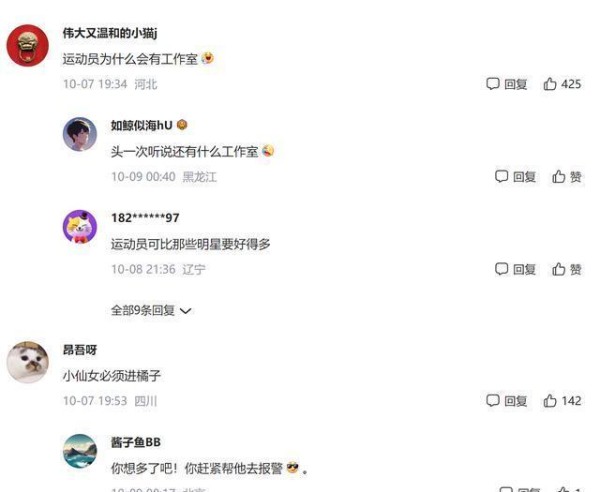
Task: Open 昂吾呀's seal avatar
Action: pyautogui.click(x=28, y=362)
